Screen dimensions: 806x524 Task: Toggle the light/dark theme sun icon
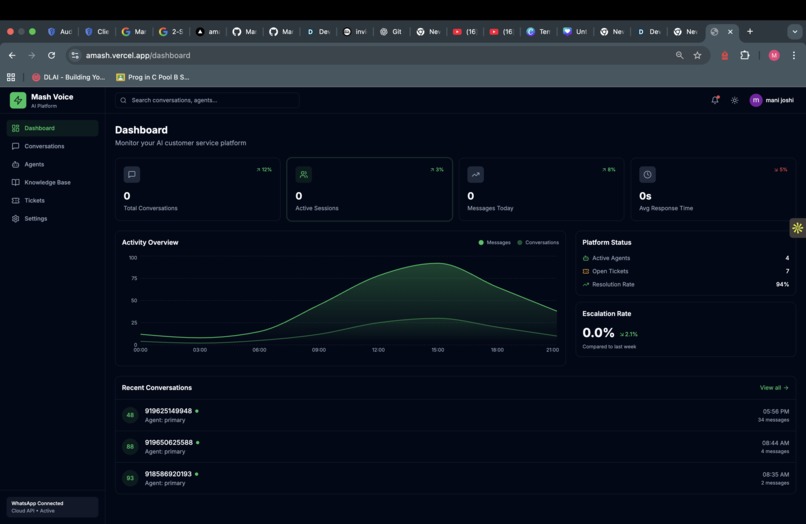[x=735, y=100]
